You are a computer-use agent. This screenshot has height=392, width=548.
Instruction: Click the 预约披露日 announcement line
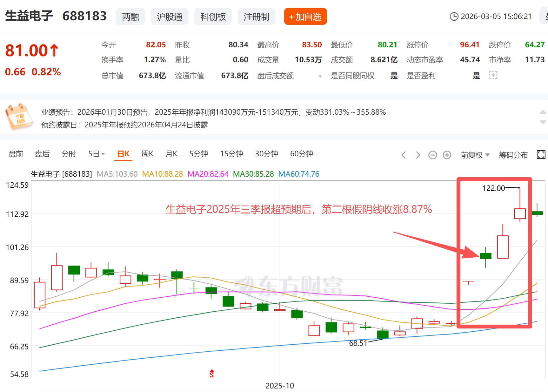[x=124, y=125]
